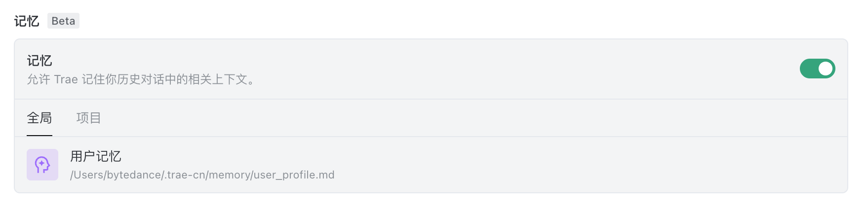This screenshot has height=213, width=868.
Task: Click the /Users/bytedance part of the path
Action: coord(116,175)
